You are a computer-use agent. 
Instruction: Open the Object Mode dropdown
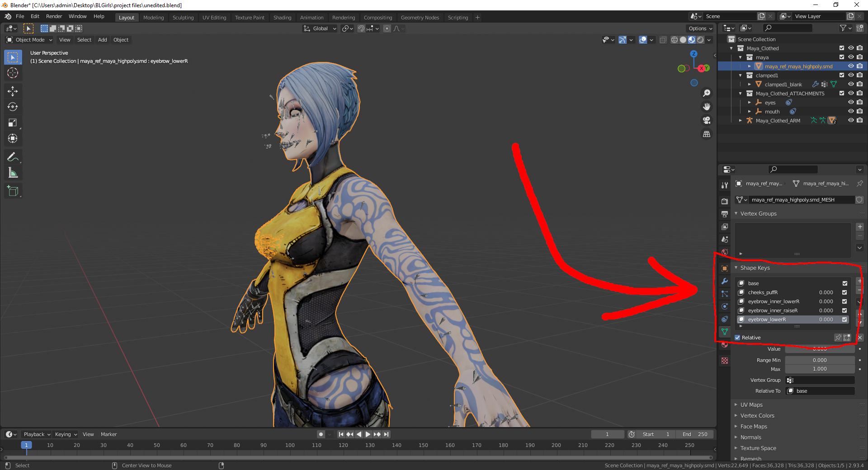[29, 40]
